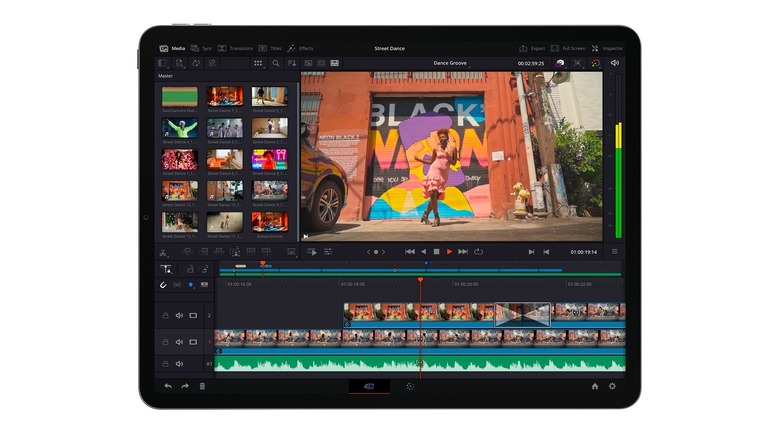
Task: Jump to the first frame of the timeline
Action: (409, 252)
